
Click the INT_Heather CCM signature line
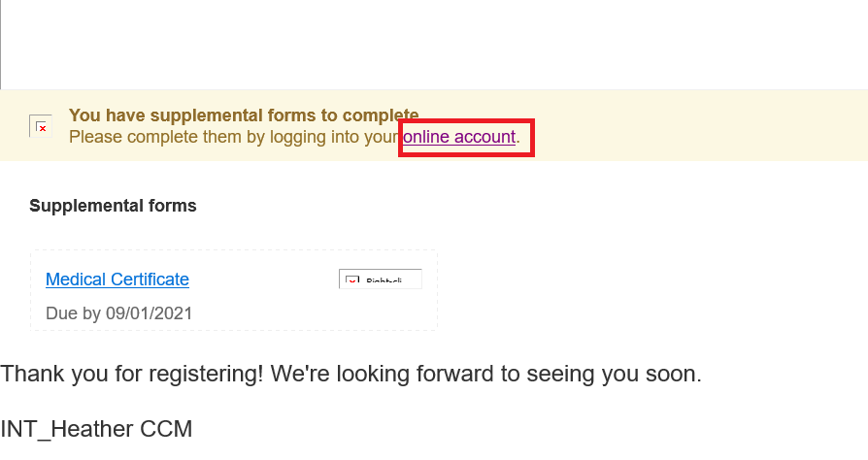point(96,428)
